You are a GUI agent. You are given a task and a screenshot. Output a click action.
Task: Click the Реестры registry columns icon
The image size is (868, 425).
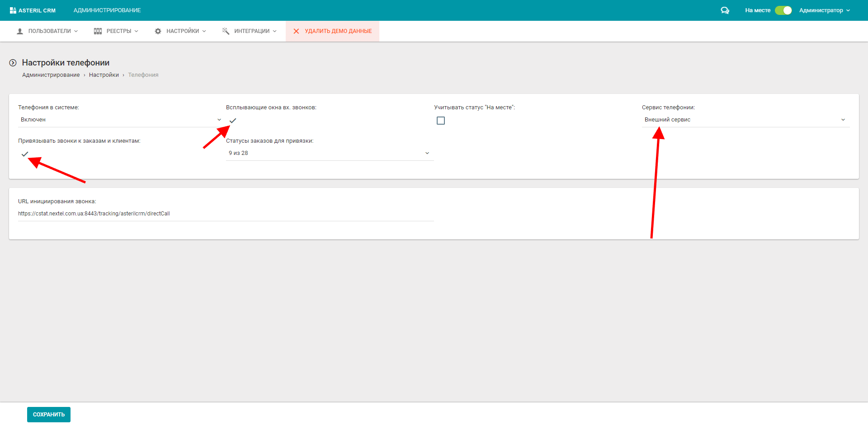[x=98, y=31]
